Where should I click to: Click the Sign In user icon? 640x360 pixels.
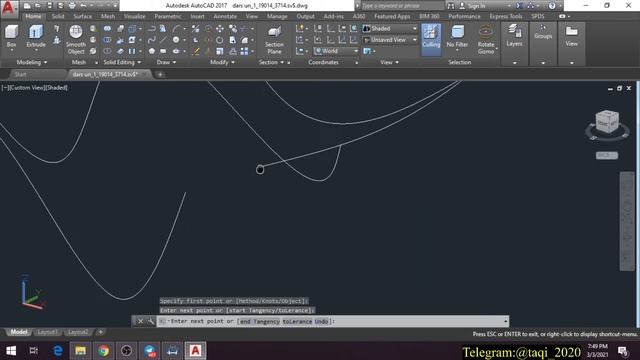462,6
